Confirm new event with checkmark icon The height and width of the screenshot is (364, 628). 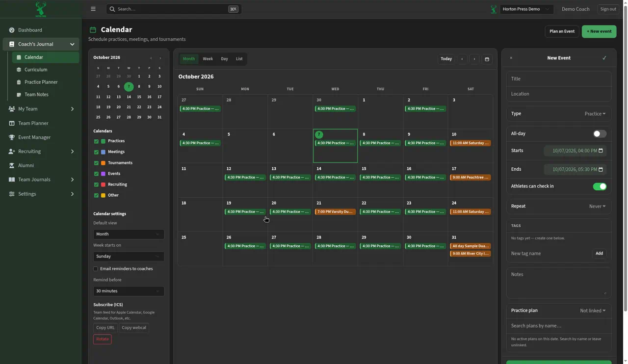pos(604,58)
